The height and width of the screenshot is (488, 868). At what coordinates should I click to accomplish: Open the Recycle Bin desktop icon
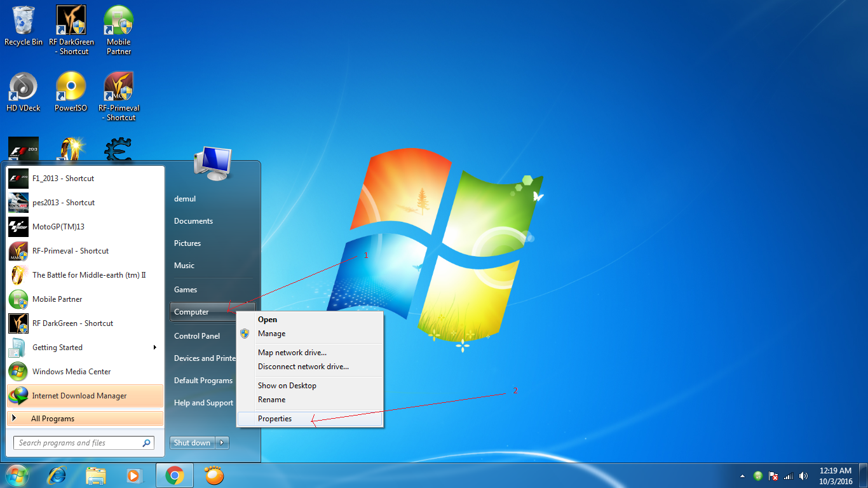tap(24, 25)
